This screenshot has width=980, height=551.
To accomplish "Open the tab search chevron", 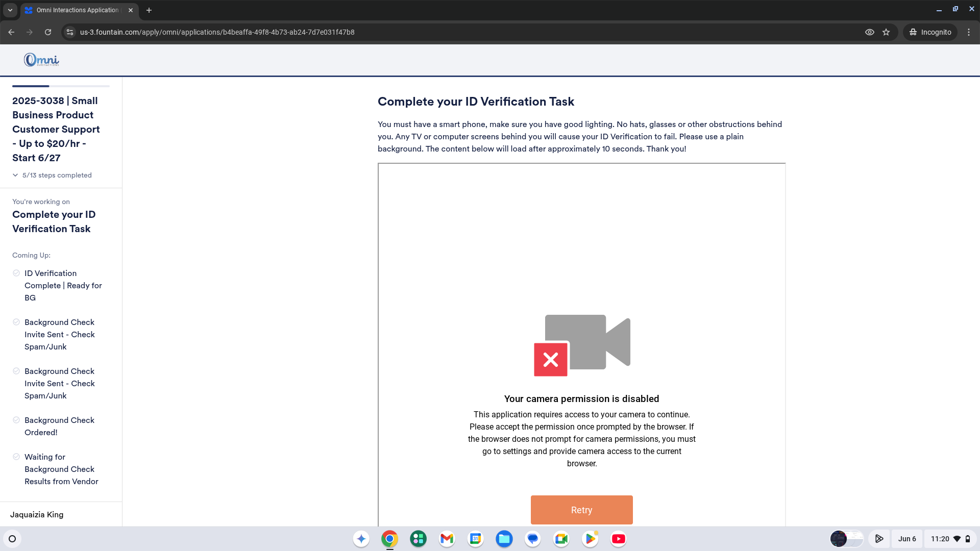I will pos(10,10).
